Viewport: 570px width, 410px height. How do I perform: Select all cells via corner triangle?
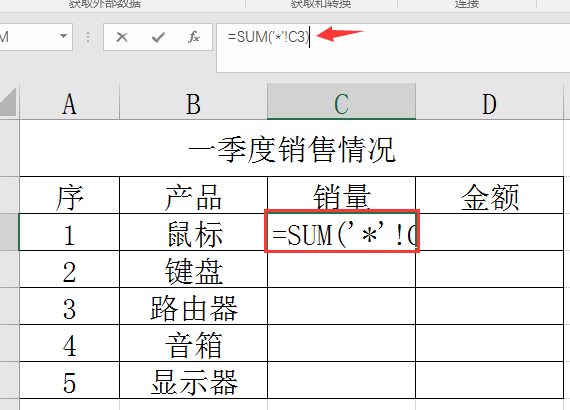click(x=8, y=102)
